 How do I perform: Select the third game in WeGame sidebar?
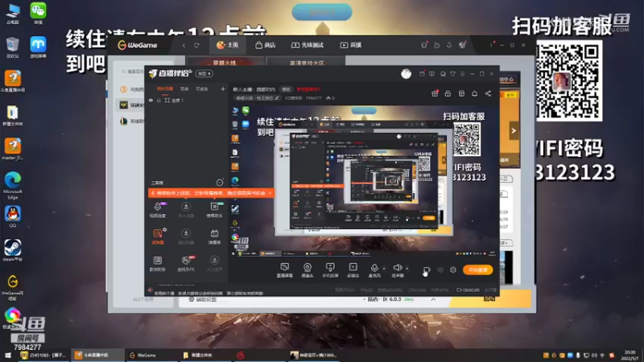131,121
